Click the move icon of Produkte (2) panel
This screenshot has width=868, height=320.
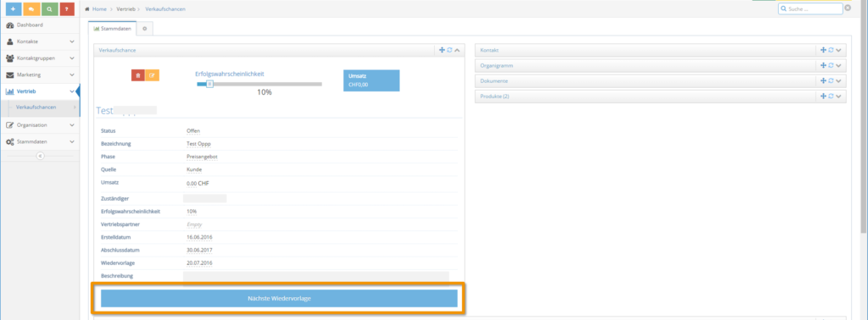[823, 97]
